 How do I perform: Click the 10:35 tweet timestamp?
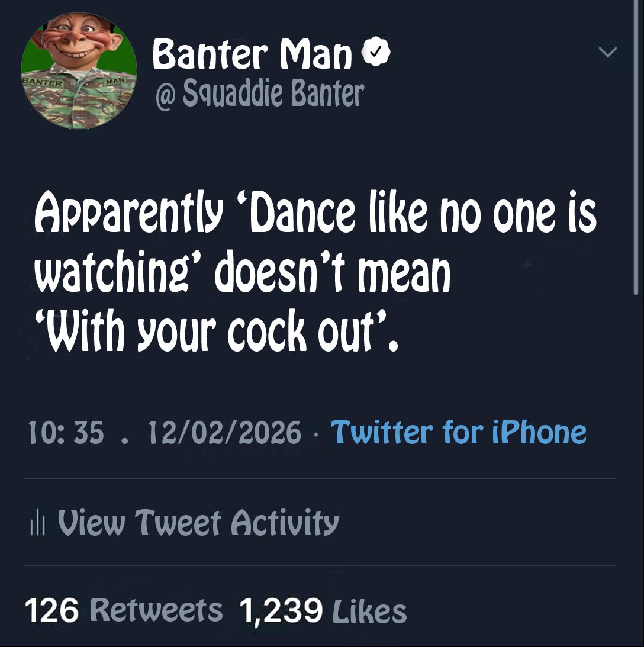(66, 433)
